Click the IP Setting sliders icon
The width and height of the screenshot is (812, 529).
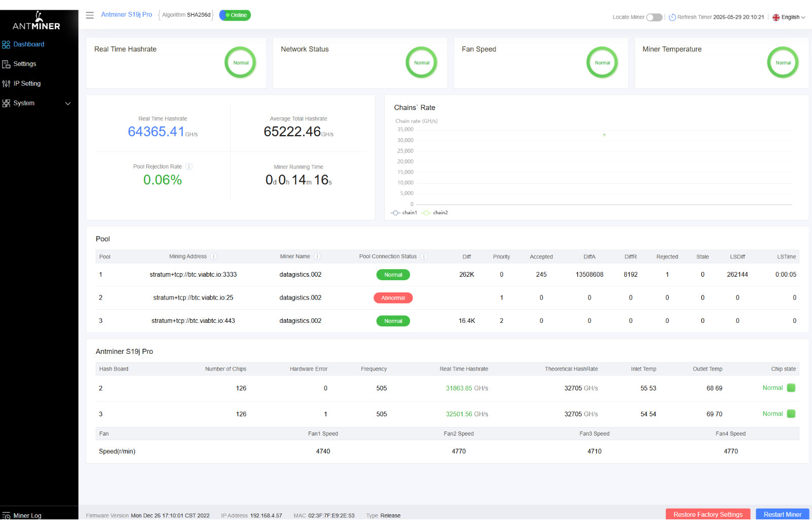coord(6,84)
